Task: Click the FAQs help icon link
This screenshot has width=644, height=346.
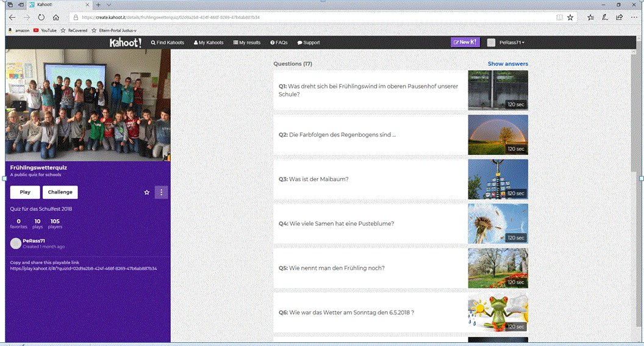Action: (x=279, y=43)
